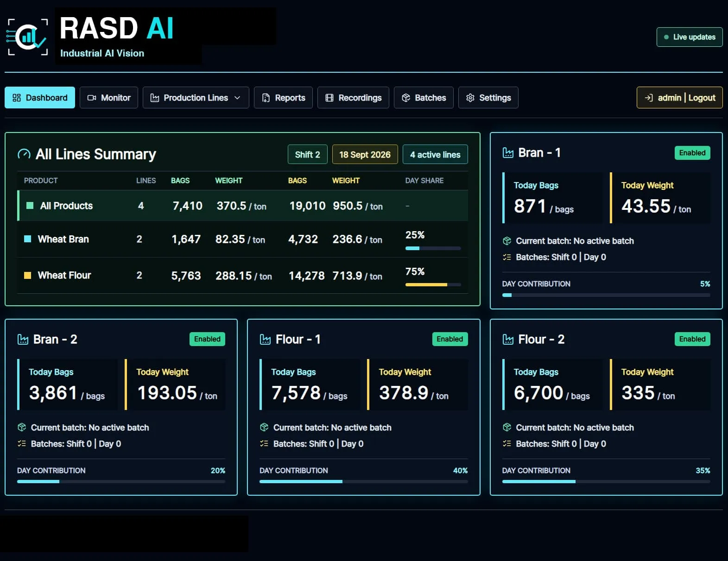
Task: Click the current batch box icon in Flour - 2
Action: pos(507,428)
